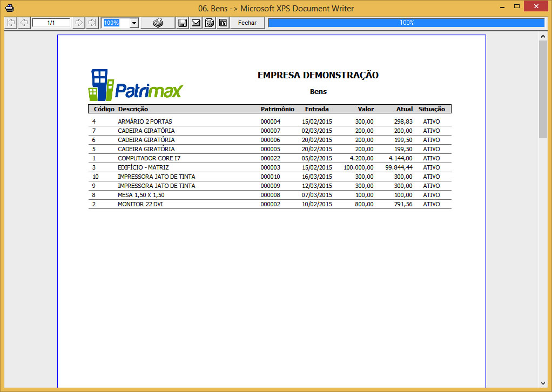Select ARMÁRIO 2 PORTAS description

click(x=145, y=121)
